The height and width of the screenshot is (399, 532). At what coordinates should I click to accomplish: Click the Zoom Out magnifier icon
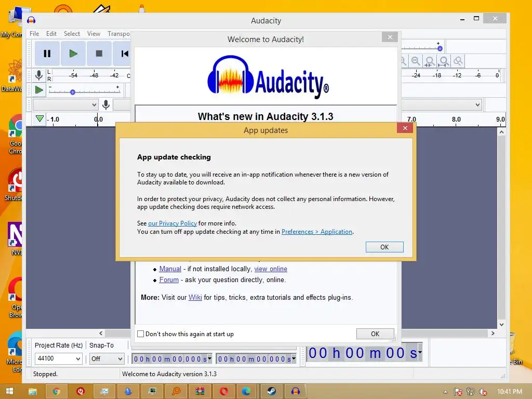point(416,61)
